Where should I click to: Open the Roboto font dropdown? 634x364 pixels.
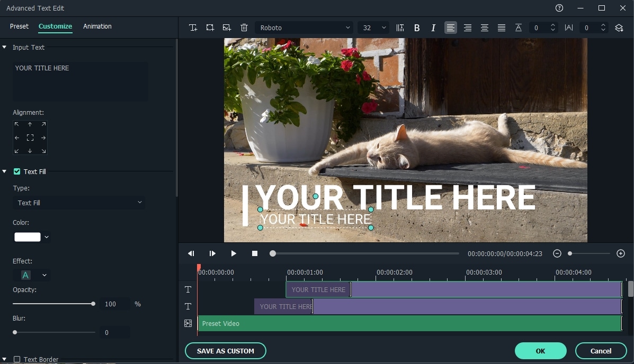click(304, 28)
